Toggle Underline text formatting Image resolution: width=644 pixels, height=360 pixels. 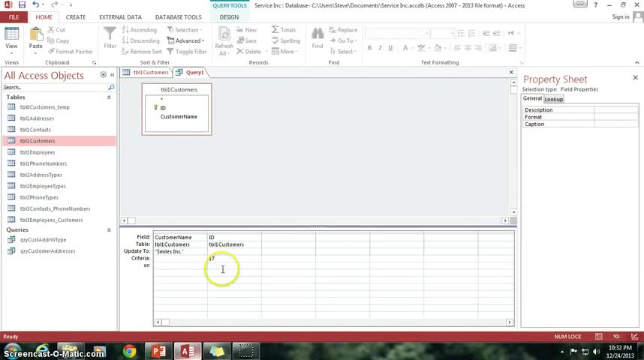pos(390,48)
